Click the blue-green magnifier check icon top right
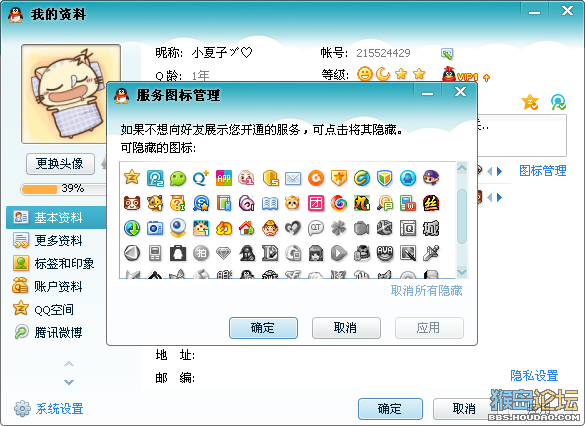The height and width of the screenshot is (426, 585). pos(558,102)
